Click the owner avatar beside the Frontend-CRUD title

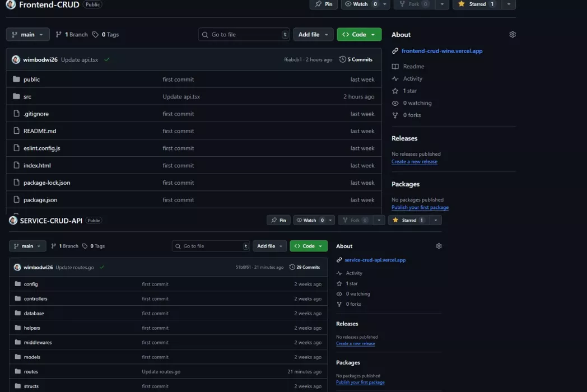(x=11, y=4)
